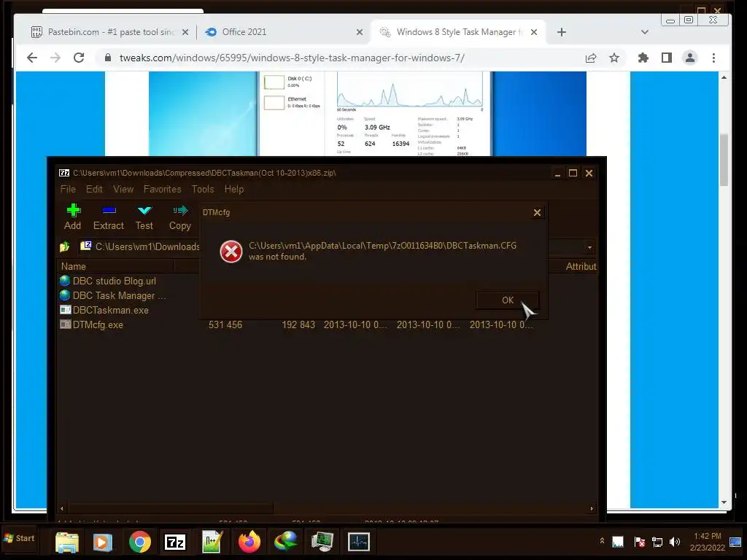Close the DTMcfg error dialog
Screen dimensions: 747x560
(x=537, y=212)
